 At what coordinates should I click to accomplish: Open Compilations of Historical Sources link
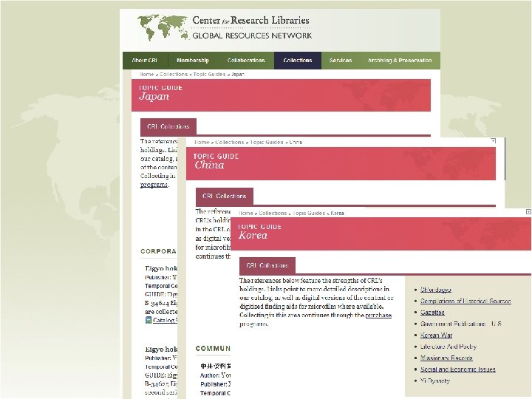[x=465, y=301]
